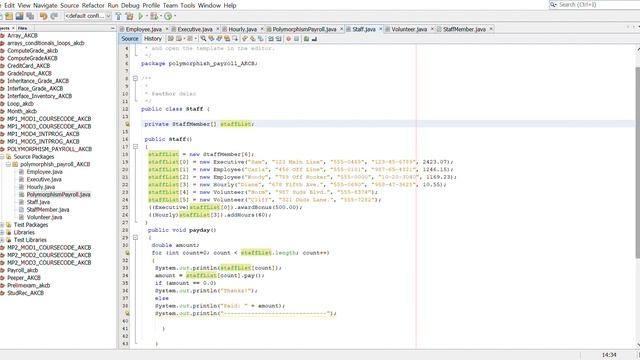Open the Run Project dropdown arrow
The width and height of the screenshot is (640, 360).
[147, 16]
